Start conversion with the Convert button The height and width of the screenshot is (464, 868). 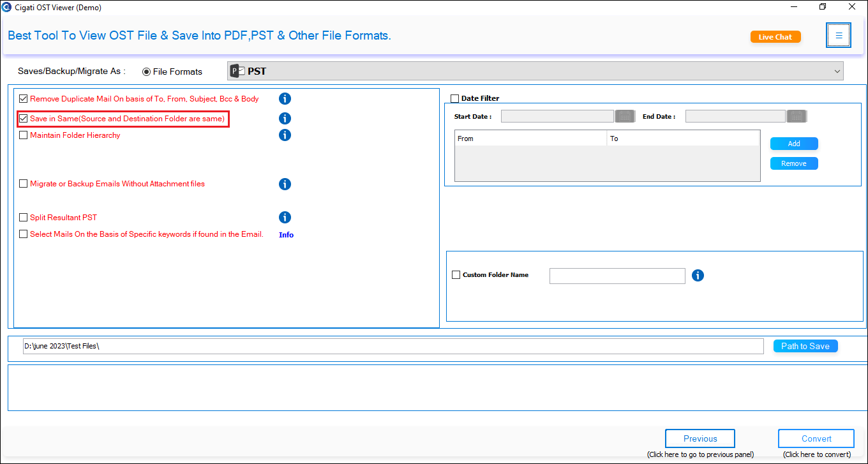click(816, 438)
